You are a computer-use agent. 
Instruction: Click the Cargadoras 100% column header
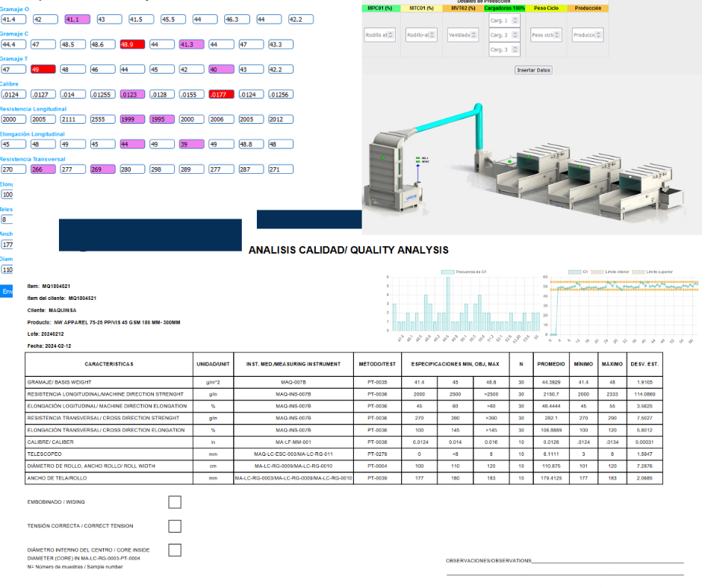(x=503, y=7)
